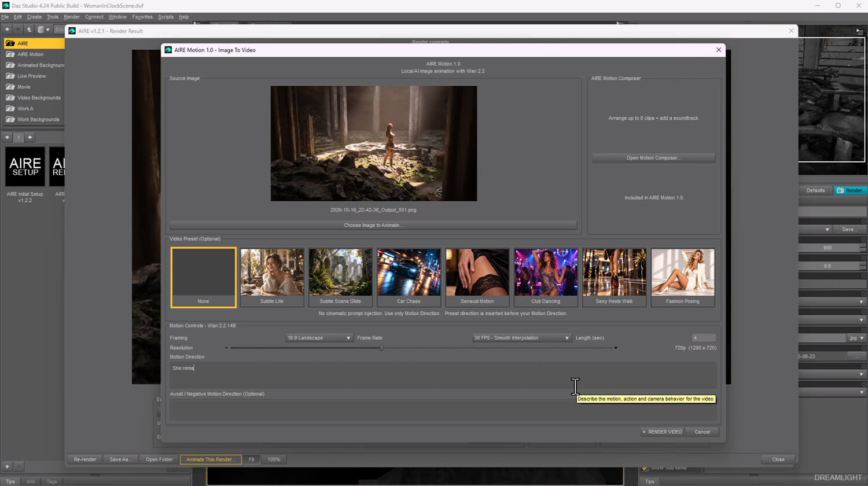The width and height of the screenshot is (868, 486).
Task: Click Re-render in Render Result window
Action: coord(85,459)
